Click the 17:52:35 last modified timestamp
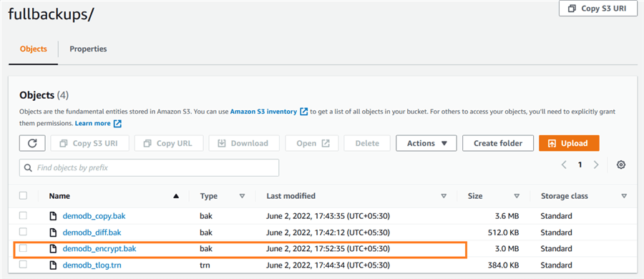644x279 pixels. click(x=328, y=248)
